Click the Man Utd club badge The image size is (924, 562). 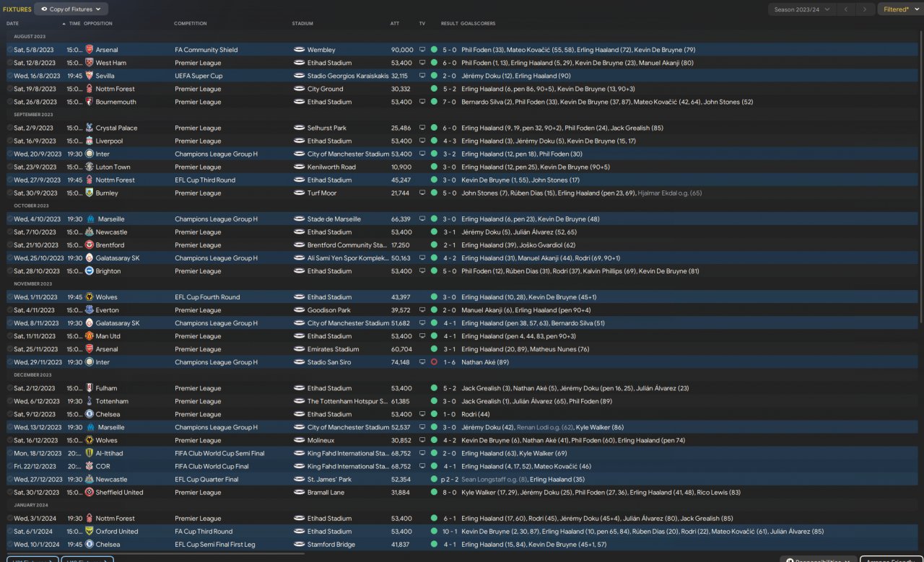coord(90,335)
